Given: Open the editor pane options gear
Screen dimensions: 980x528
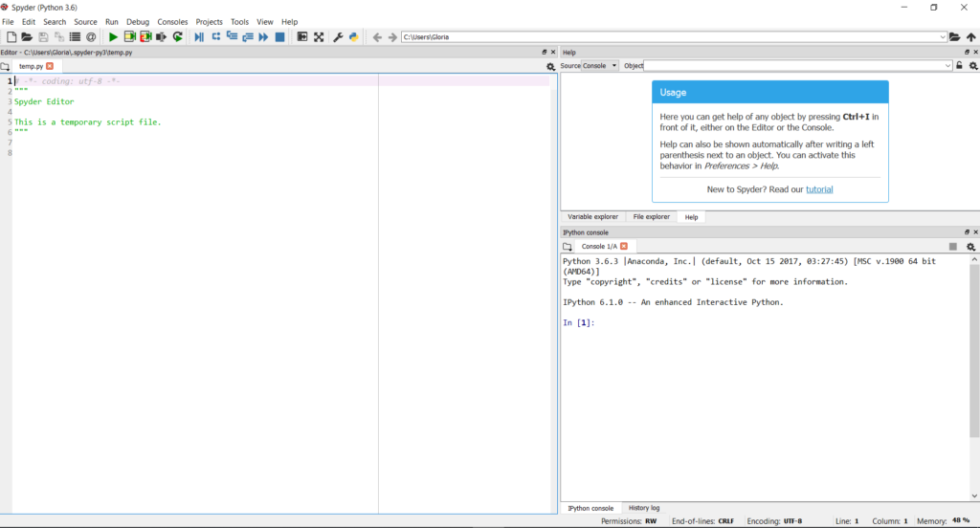Looking at the screenshot, I should coord(550,67).
